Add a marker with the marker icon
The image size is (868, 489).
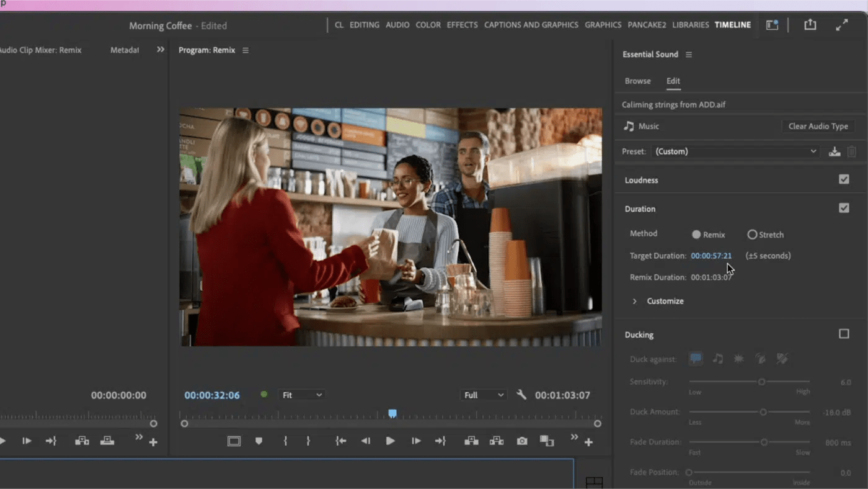(x=259, y=441)
